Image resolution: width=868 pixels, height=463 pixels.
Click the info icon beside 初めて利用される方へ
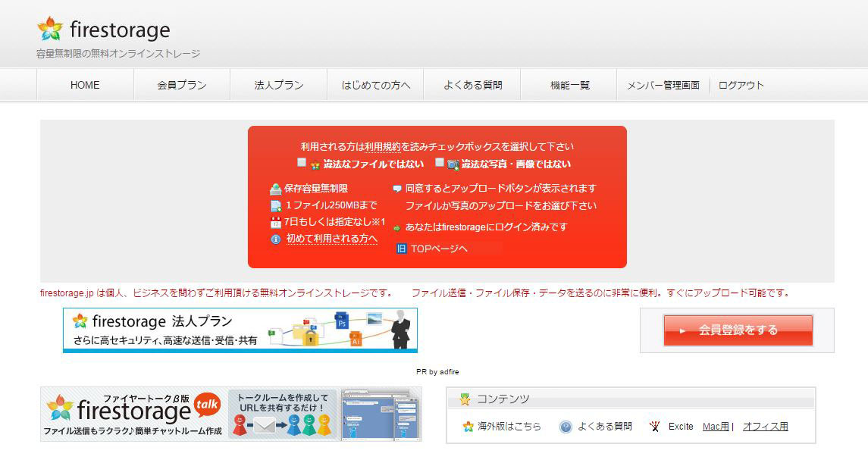tap(276, 239)
